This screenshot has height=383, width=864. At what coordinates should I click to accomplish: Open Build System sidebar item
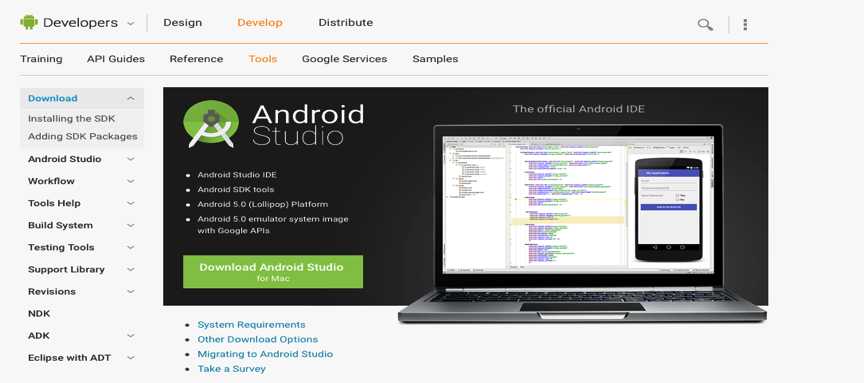pos(60,225)
